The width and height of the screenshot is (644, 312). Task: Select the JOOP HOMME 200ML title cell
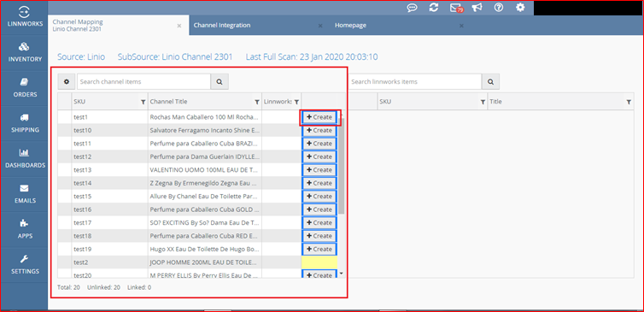(205, 262)
